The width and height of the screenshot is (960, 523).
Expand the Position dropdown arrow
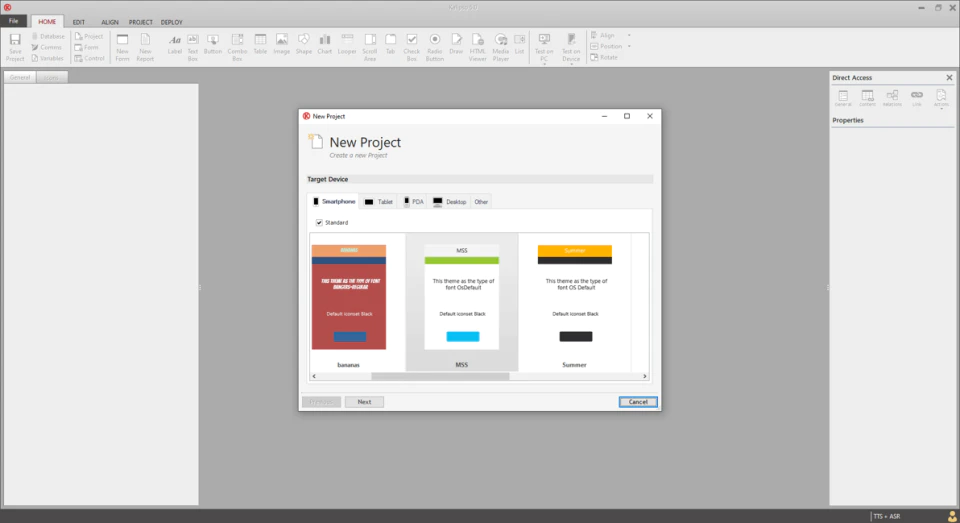[x=629, y=47]
